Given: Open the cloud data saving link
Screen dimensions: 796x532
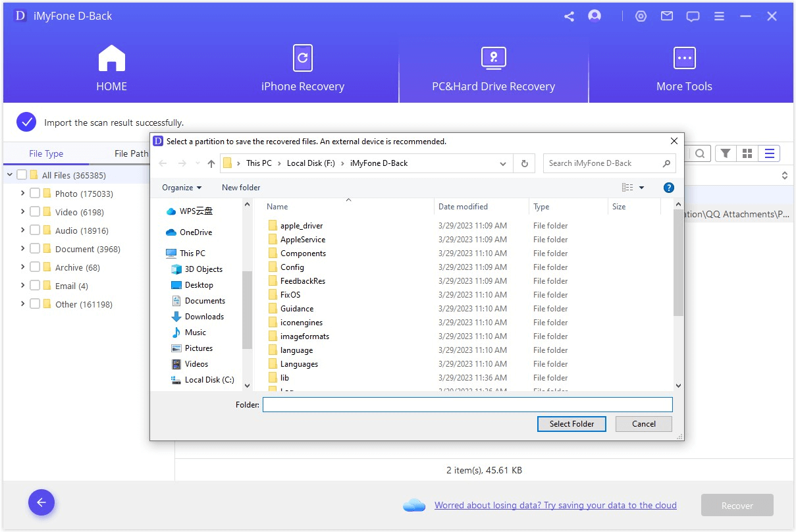Looking at the screenshot, I should pos(555,506).
